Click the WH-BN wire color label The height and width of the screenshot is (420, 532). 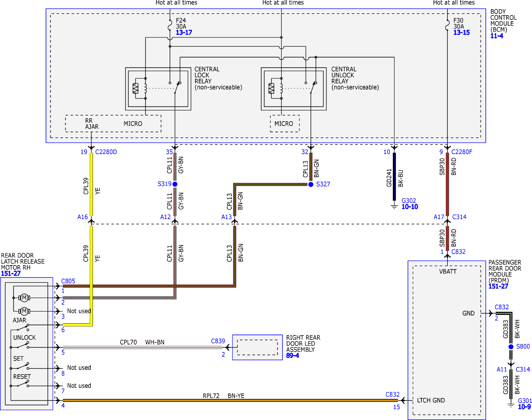(x=155, y=342)
